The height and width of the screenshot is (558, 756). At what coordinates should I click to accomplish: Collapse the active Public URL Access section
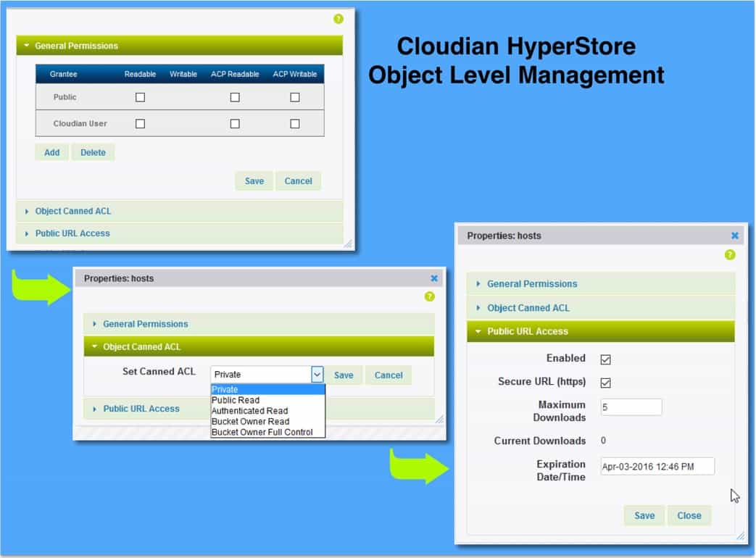pyautogui.click(x=601, y=331)
